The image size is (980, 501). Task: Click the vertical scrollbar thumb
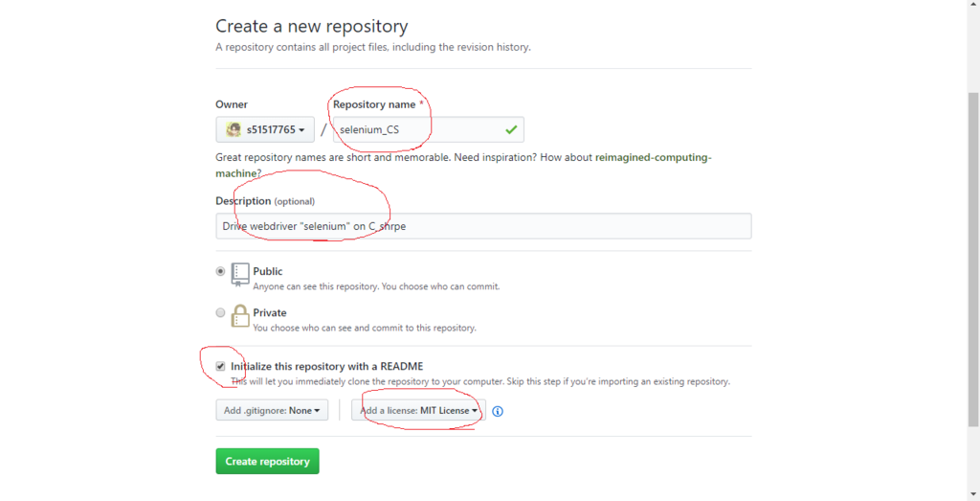pyautogui.click(x=973, y=260)
